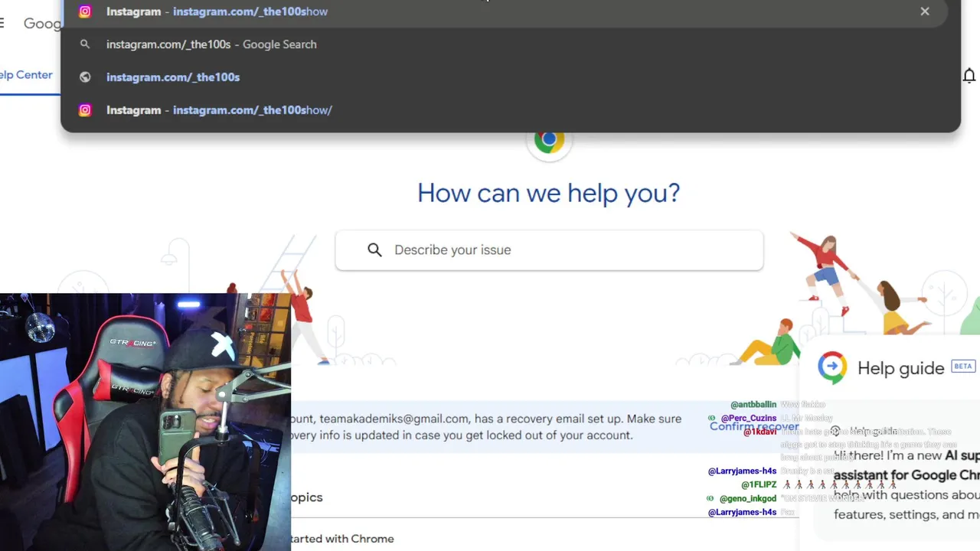Click the Help guide BETA badge
Screen dimensions: 980x551
point(963,367)
